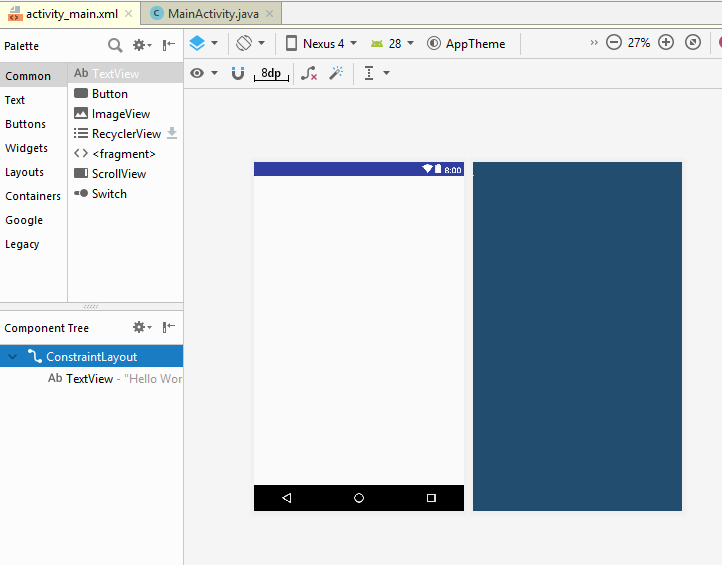Select the TextView Hello World tree item
This screenshot has width=722, height=565.
pyautogui.click(x=91, y=379)
